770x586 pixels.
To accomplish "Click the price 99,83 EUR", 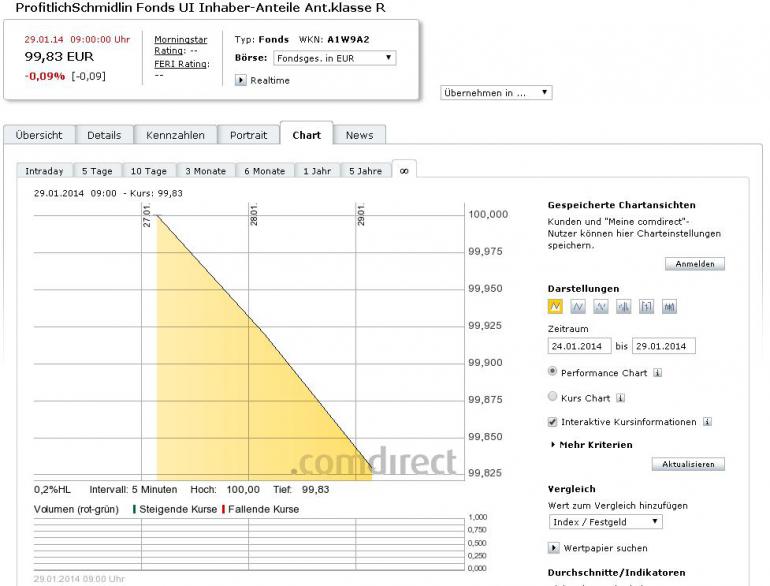I will [x=59, y=56].
